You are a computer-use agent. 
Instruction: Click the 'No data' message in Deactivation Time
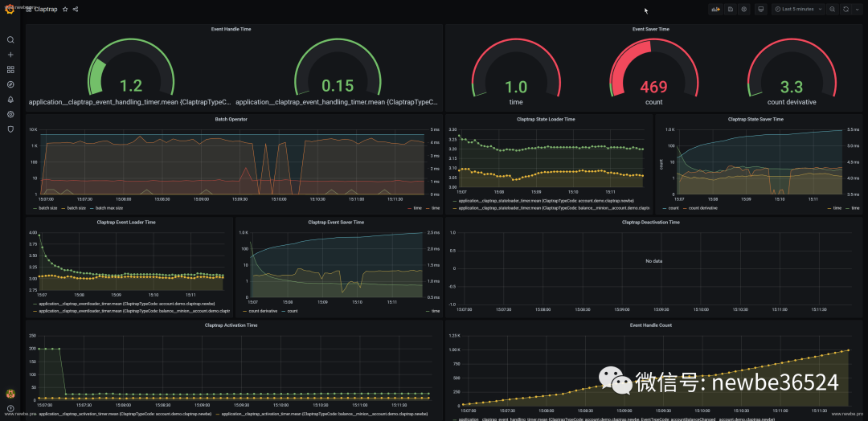pos(653,260)
